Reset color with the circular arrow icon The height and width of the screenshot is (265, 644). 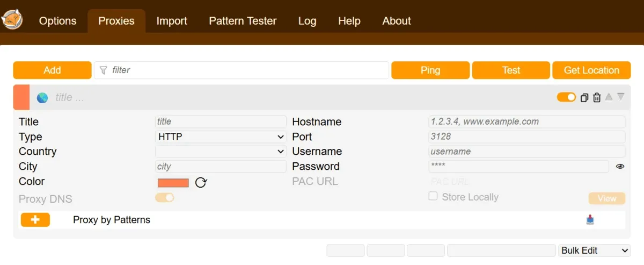coord(201,183)
